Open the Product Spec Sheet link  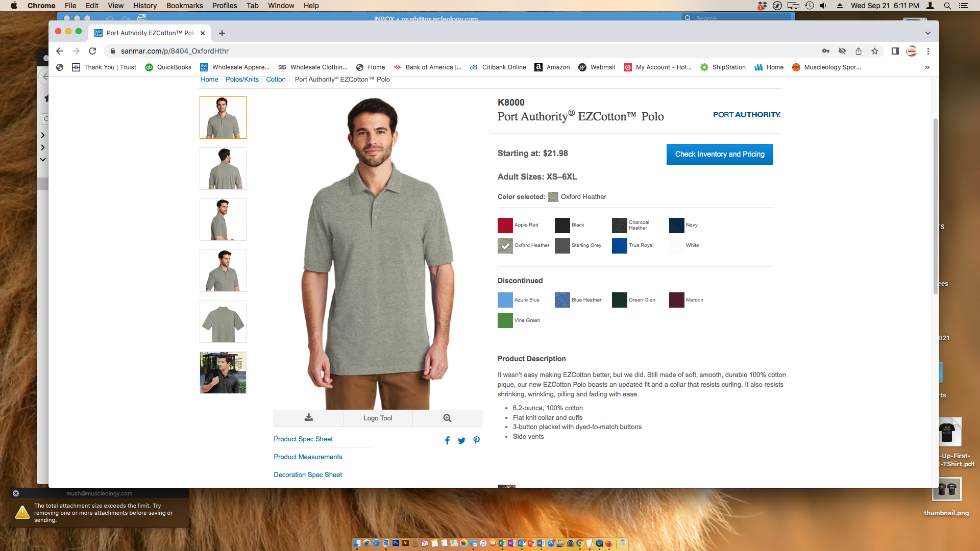pos(303,439)
